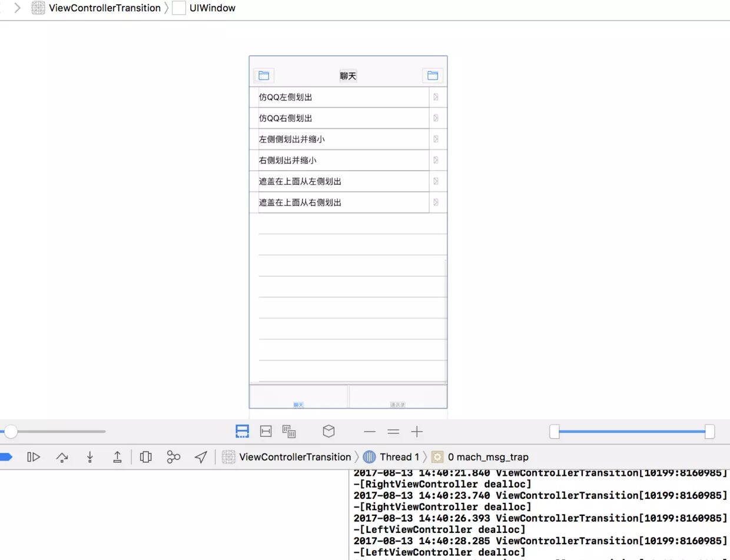Click the view spacing slider knob
This screenshot has height=560, width=730.
click(11, 432)
